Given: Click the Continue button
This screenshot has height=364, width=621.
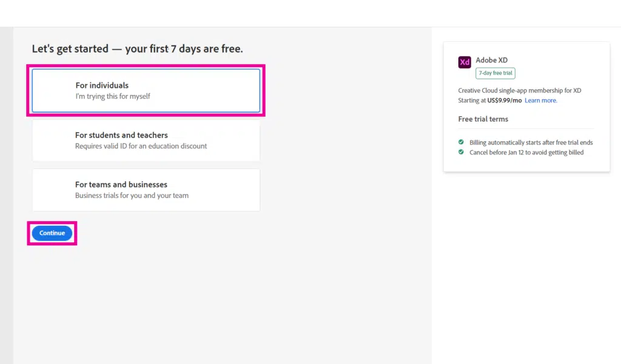Looking at the screenshot, I should [x=52, y=233].
